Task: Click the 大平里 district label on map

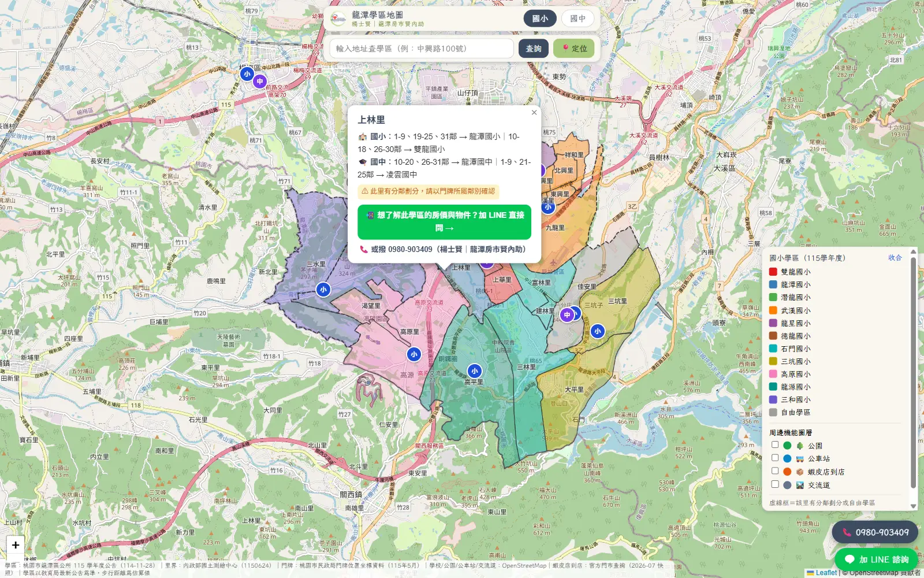Action: point(574,390)
